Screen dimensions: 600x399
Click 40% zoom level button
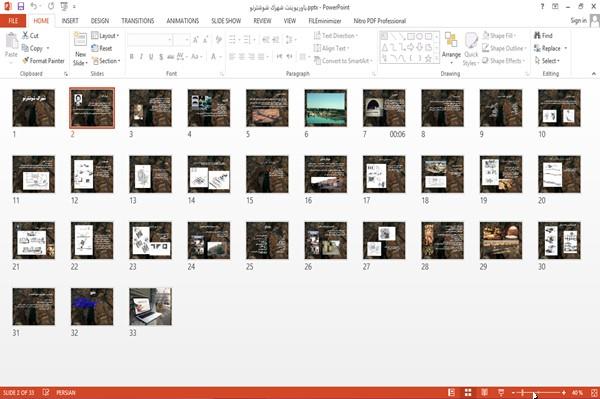click(x=577, y=392)
